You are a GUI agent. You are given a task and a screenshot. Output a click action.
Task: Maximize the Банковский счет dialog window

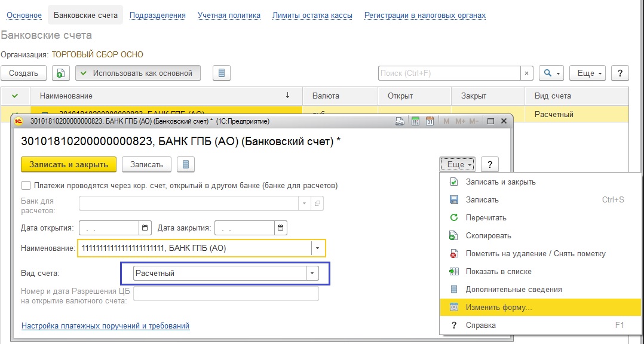click(490, 121)
